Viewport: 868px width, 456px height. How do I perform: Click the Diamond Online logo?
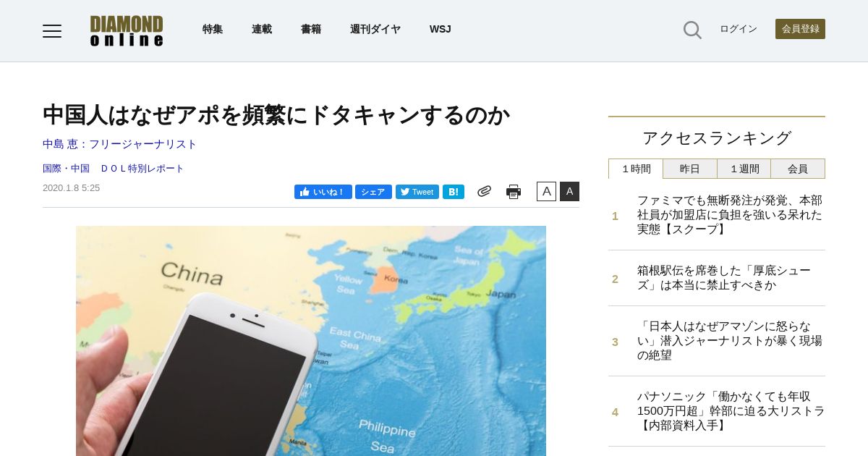(x=127, y=31)
